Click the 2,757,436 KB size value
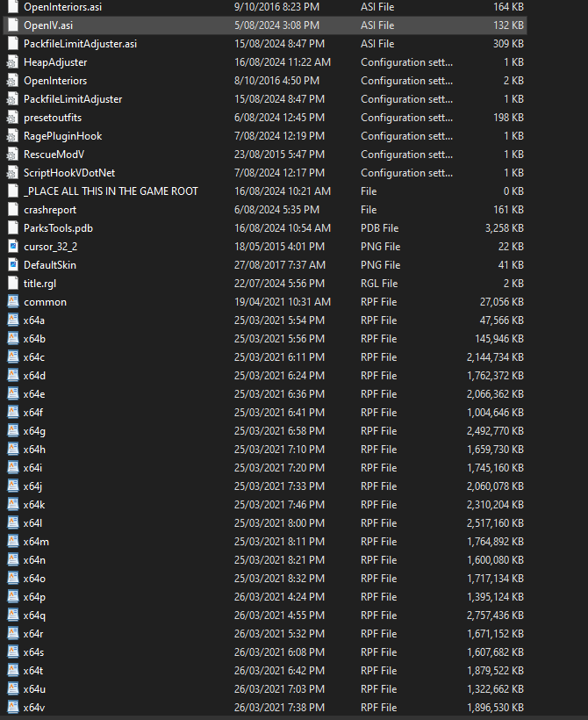 [495, 616]
